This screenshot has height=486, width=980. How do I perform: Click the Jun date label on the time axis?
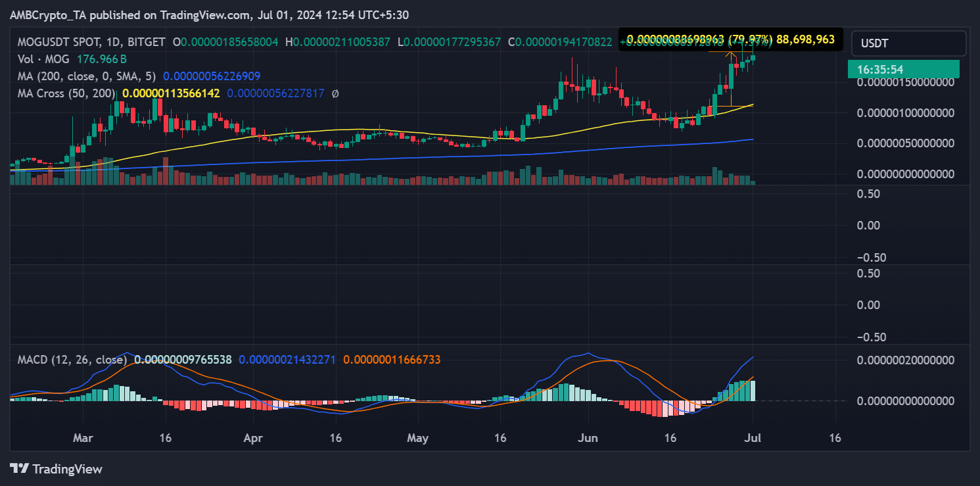(588, 437)
